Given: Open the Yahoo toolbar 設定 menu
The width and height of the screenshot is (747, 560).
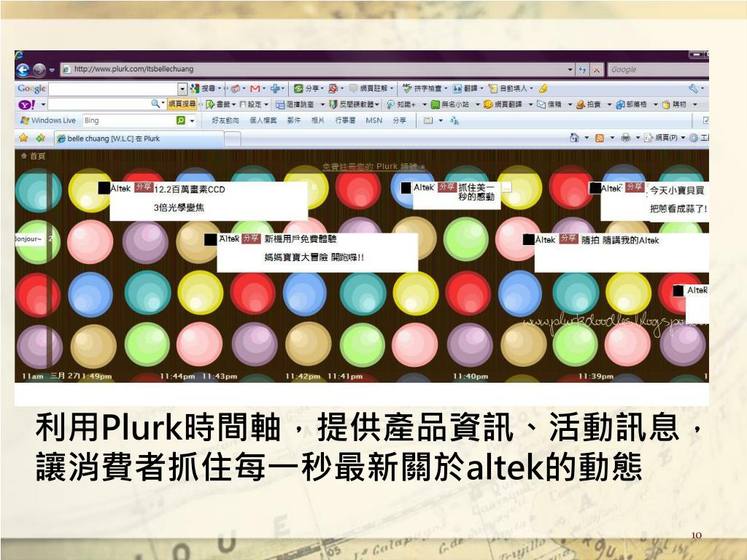Looking at the screenshot, I should (254, 104).
